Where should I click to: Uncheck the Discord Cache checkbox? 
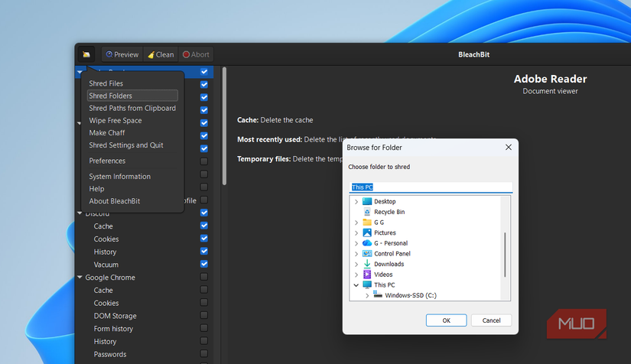click(204, 226)
